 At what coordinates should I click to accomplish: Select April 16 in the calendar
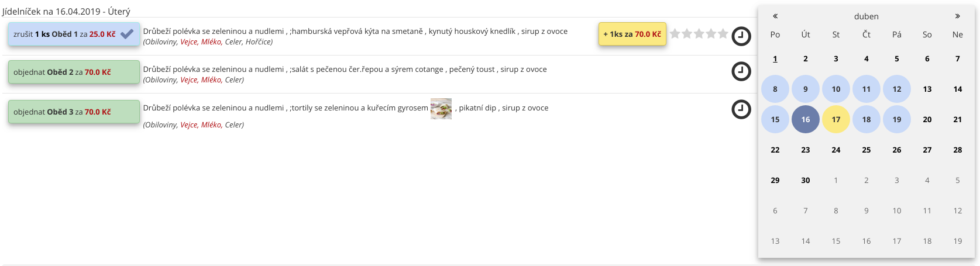(806, 119)
